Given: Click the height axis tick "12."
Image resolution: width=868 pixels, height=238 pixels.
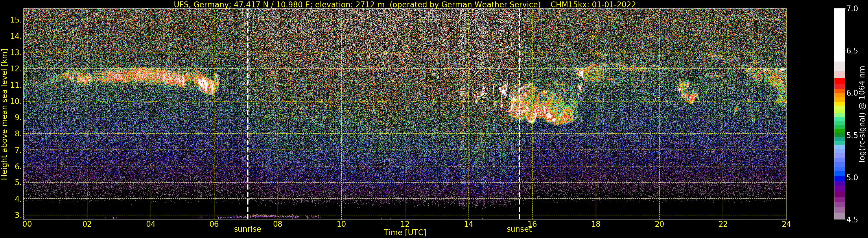Looking at the screenshot, I should pyautogui.click(x=16, y=69).
